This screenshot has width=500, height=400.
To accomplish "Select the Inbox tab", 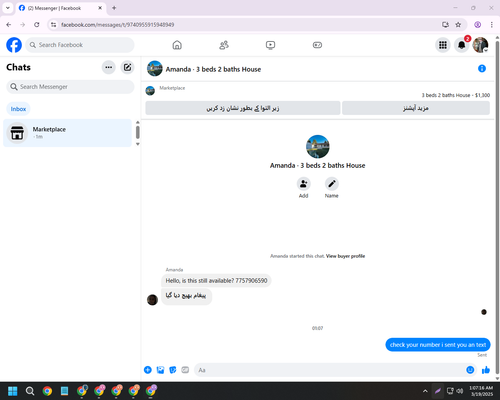I will point(18,109).
